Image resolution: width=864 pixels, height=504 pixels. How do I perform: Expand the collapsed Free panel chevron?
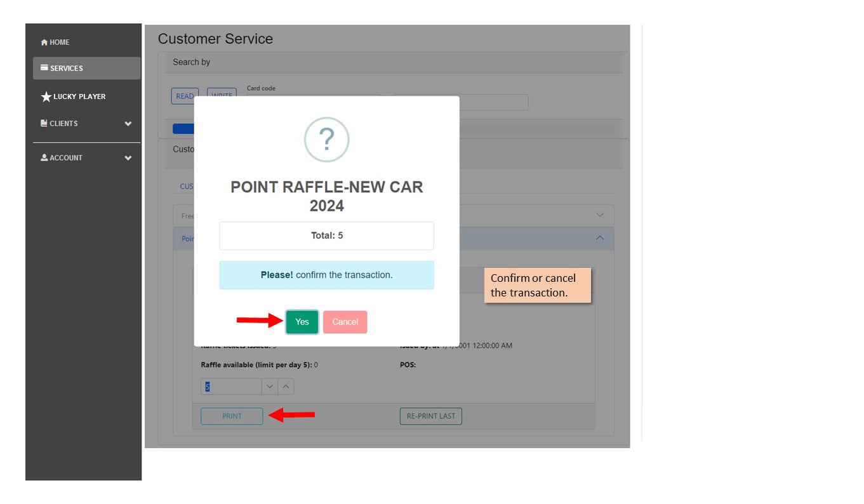click(x=600, y=215)
